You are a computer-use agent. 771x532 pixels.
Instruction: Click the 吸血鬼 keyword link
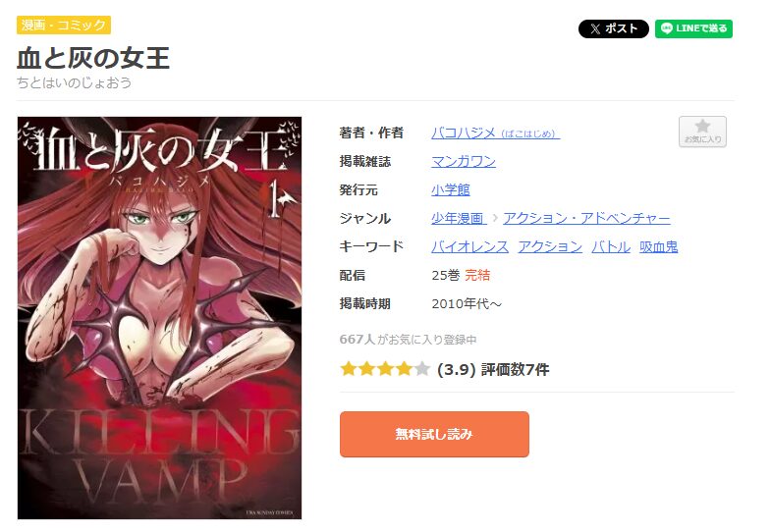[658, 246]
